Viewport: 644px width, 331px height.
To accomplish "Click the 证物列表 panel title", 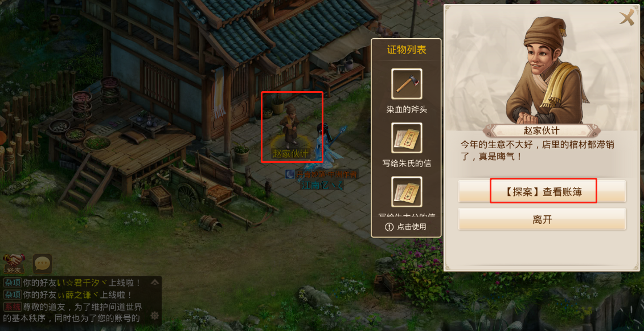I will pyautogui.click(x=407, y=50).
